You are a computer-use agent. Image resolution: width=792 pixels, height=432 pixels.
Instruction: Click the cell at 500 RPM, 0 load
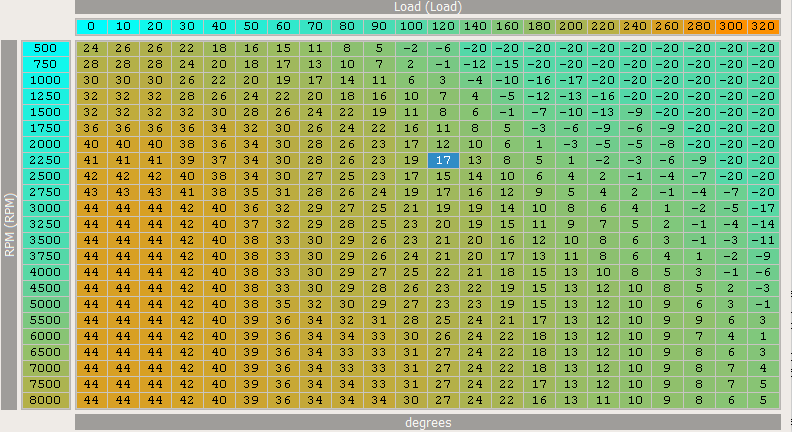coord(91,47)
